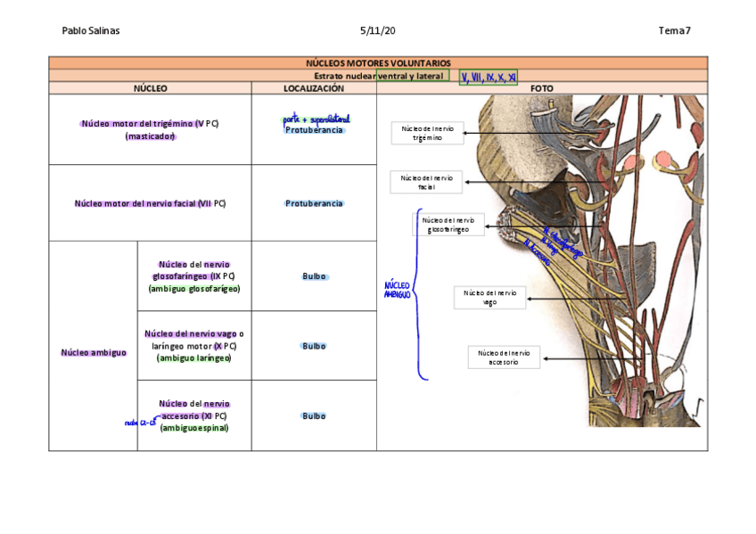Click Protuberancia in the facial nerve row
The image size is (756, 534).
tap(314, 203)
